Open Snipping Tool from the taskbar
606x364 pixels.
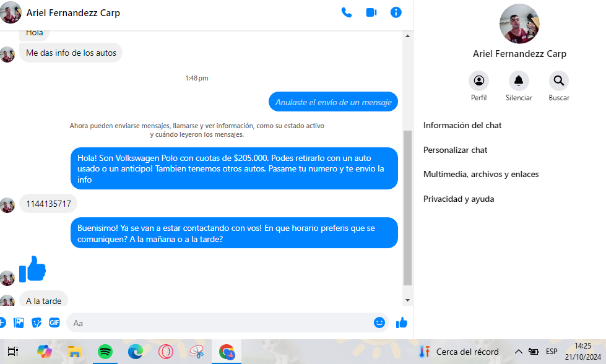196,352
